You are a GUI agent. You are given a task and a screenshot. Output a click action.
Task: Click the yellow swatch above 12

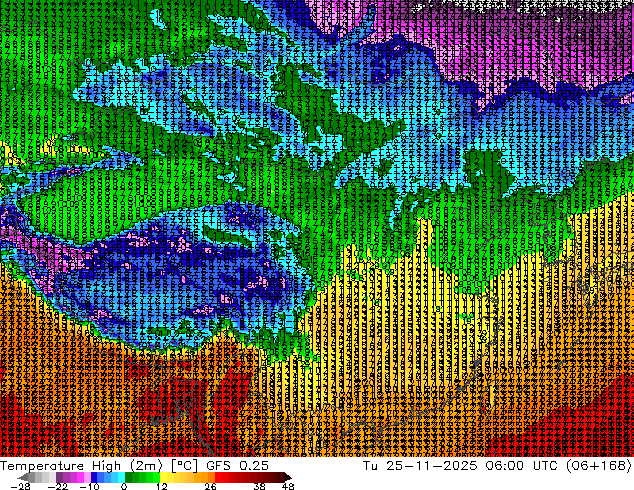click(163, 477)
